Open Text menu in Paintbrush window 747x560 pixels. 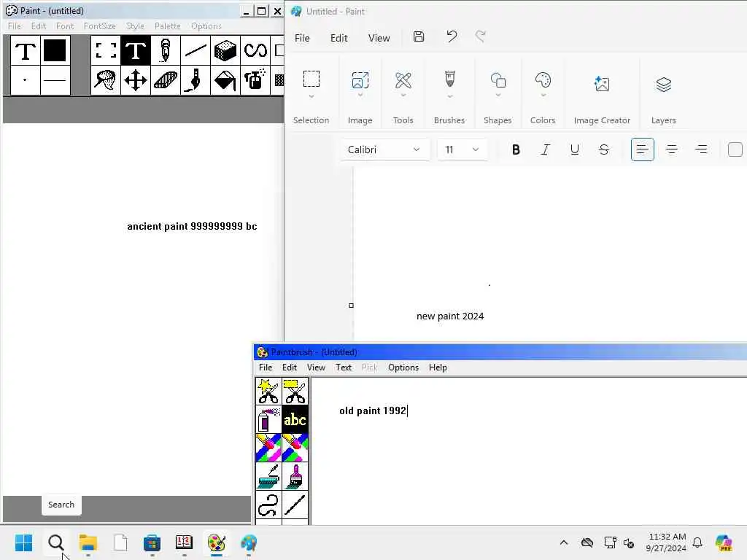tap(344, 367)
